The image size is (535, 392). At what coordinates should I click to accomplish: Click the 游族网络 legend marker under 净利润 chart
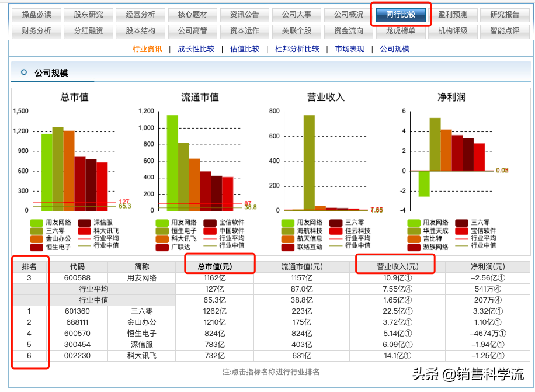click(x=413, y=247)
